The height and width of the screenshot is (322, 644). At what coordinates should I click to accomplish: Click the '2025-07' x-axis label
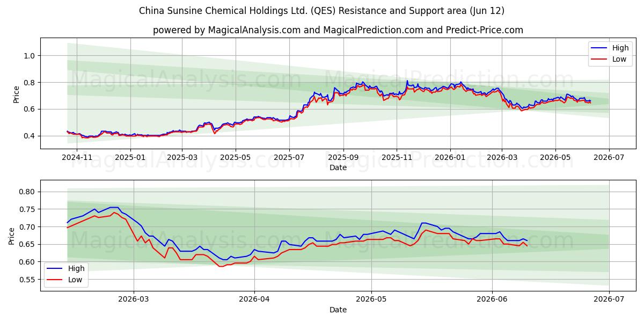point(289,157)
